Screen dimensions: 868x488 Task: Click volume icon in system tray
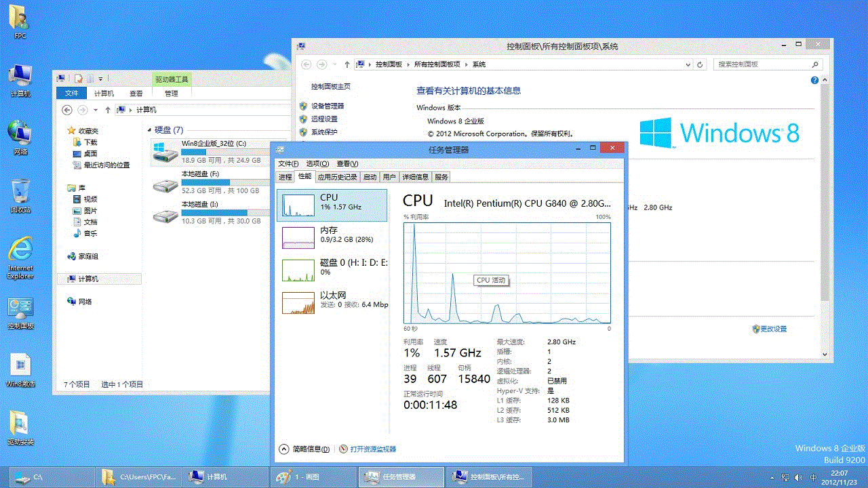click(799, 477)
